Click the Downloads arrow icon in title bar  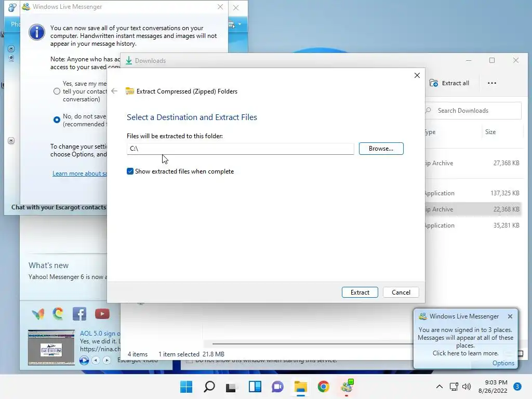(129, 60)
